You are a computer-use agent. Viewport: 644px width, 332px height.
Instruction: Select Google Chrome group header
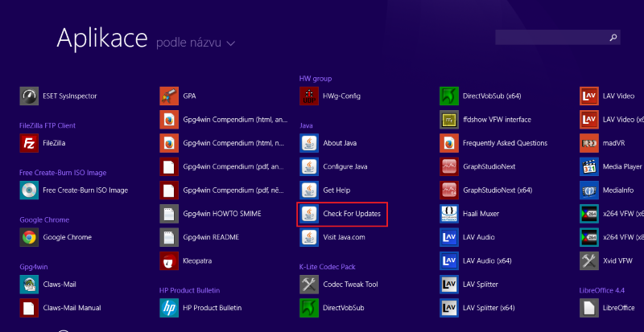[44, 220]
